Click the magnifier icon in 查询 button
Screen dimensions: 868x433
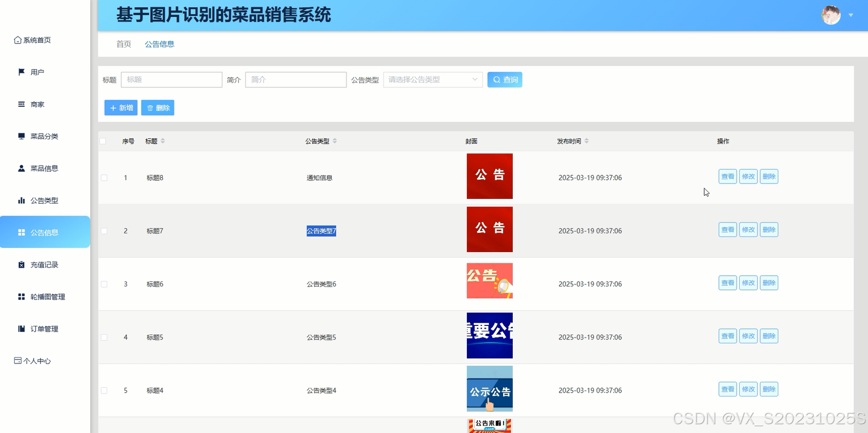pyautogui.click(x=497, y=80)
